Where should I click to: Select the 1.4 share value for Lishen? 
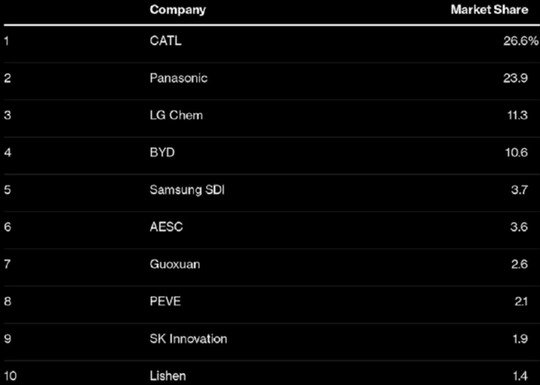click(520, 376)
